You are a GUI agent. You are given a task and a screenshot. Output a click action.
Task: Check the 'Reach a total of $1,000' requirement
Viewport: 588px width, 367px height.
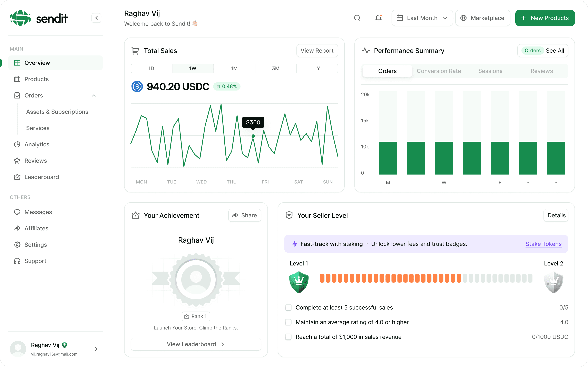tap(288, 337)
